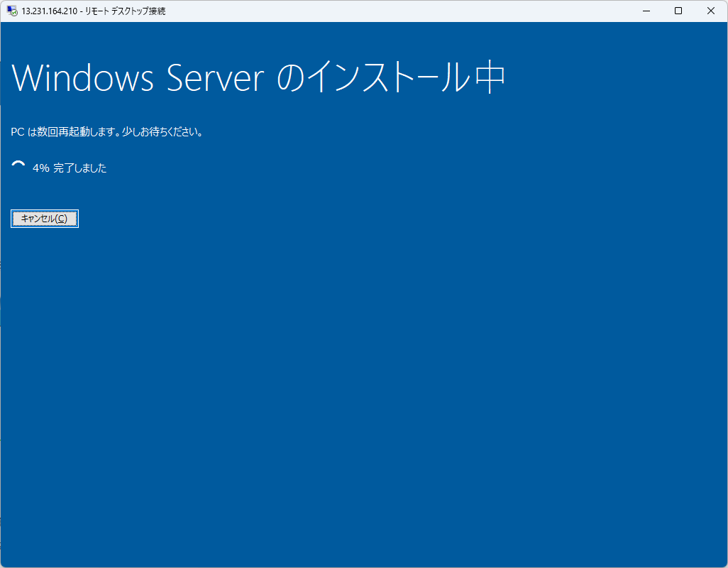
Task: Click the Remote Desktop icon in title bar
Action: tap(12, 11)
